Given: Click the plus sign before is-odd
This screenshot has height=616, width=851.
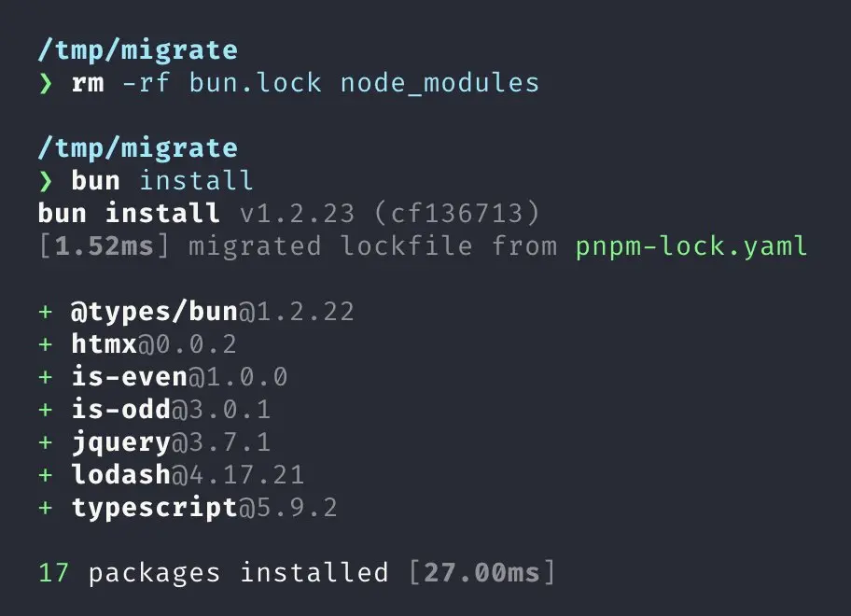Looking at the screenshot, I should click(x=46, y=410).
